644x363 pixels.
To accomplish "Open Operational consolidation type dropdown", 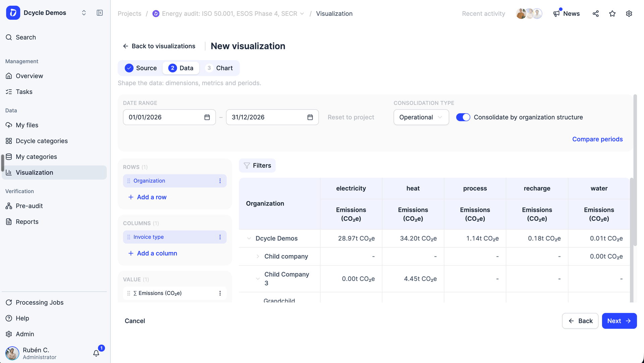I will click(x=421, y=117).
